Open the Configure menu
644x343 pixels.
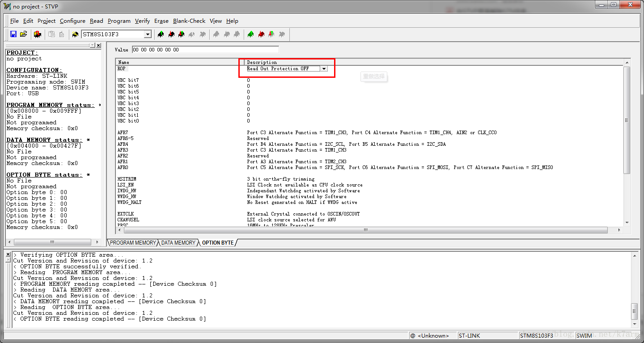click(72, 21)
